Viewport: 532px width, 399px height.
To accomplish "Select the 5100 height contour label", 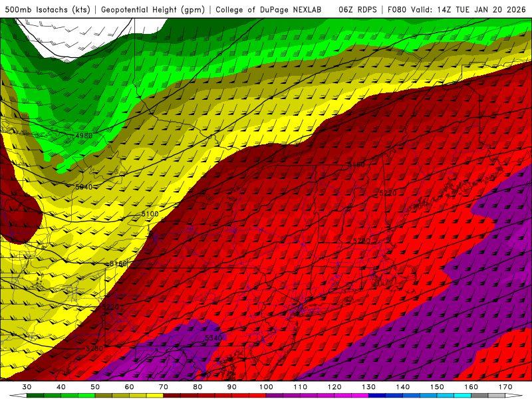I will coord(150,213).
